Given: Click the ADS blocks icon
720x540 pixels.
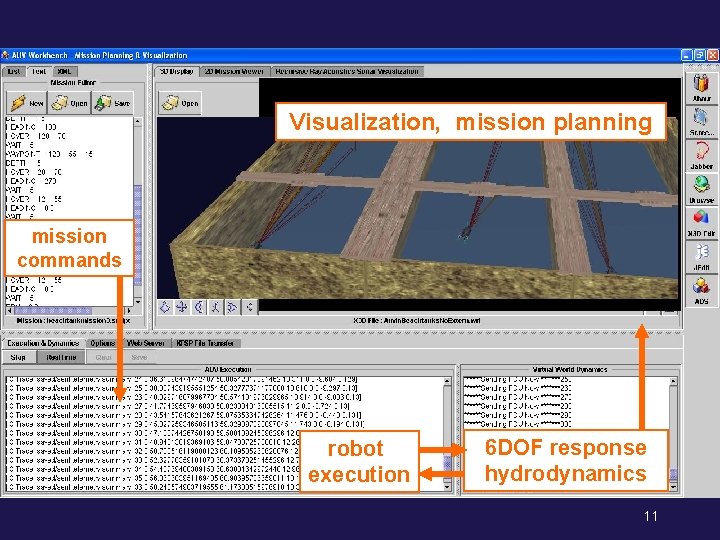Looking at the screenshot, I should 701,290.
